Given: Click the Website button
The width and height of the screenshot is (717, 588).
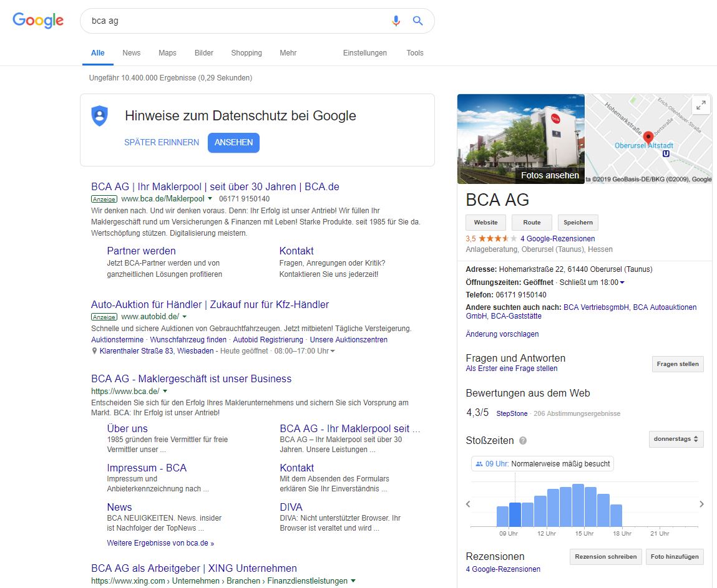Looking at the screenshot, I should (x=485, y=223).
